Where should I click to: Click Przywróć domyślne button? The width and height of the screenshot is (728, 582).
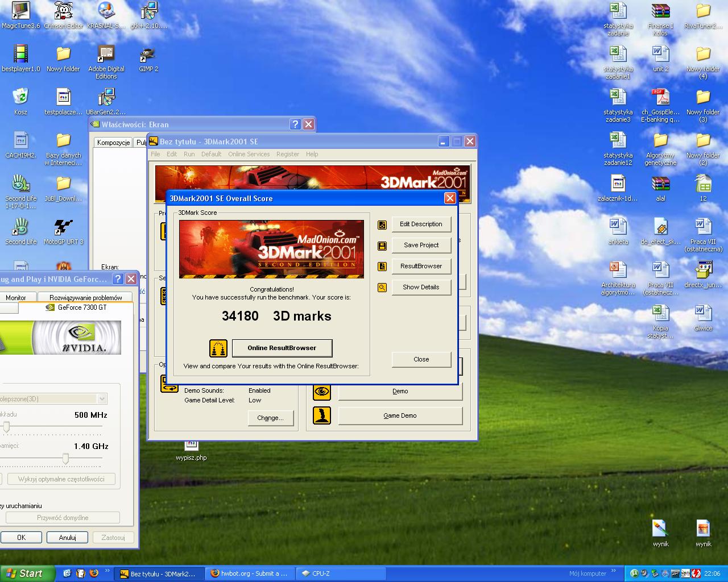(x=63, y=518)
